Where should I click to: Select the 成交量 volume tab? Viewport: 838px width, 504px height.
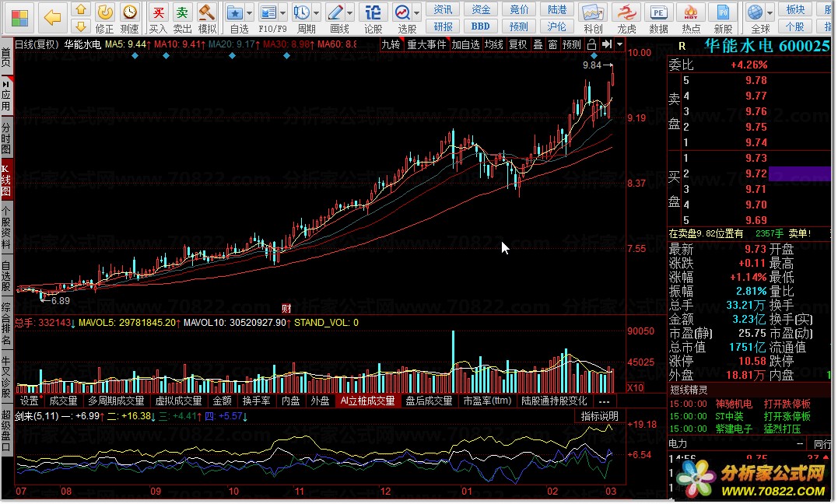tap(63, 401)
